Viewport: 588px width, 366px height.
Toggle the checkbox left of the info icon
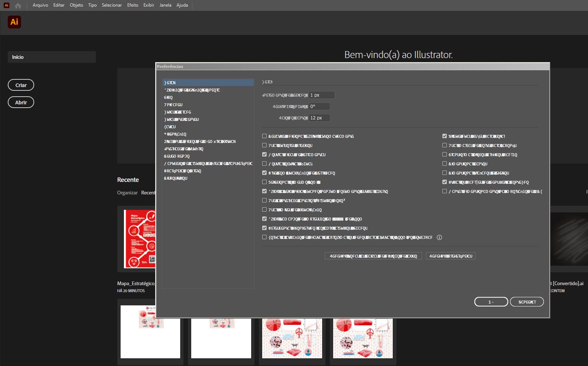[264, 237]
